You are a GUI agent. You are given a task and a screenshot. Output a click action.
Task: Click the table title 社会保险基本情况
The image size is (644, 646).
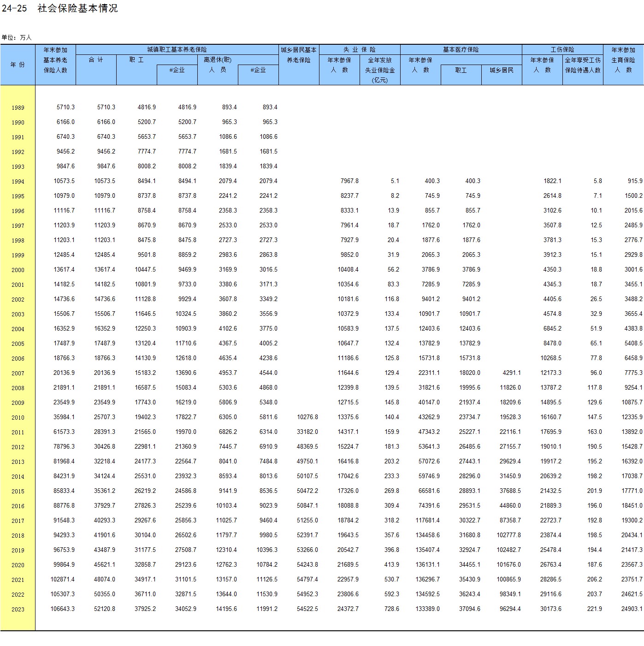coord(77,8)
